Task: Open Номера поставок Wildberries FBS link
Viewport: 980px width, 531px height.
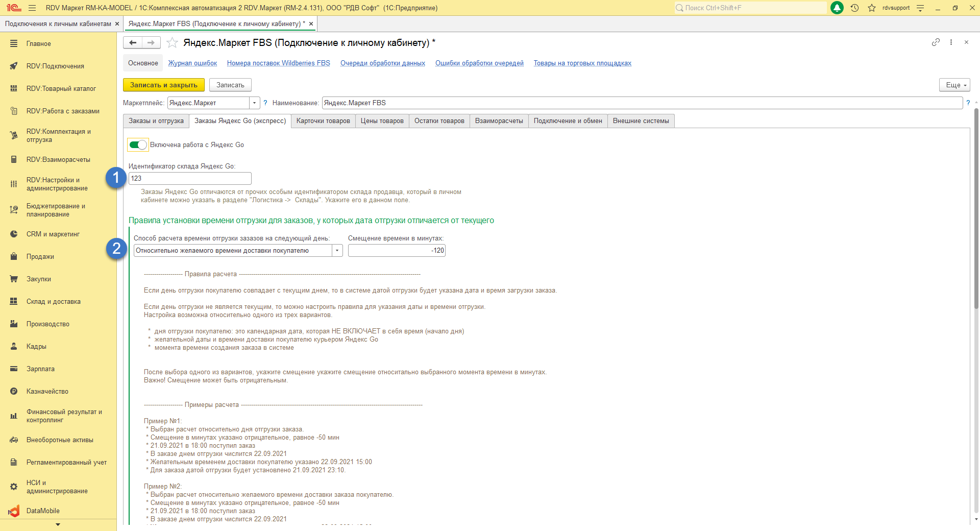Action: 279,63
